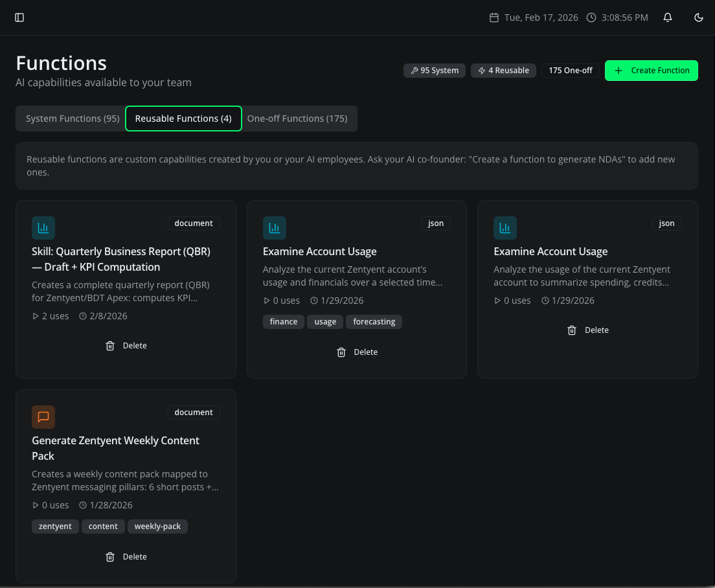Click the chart icon on the QBR skill card

(43, 228)
